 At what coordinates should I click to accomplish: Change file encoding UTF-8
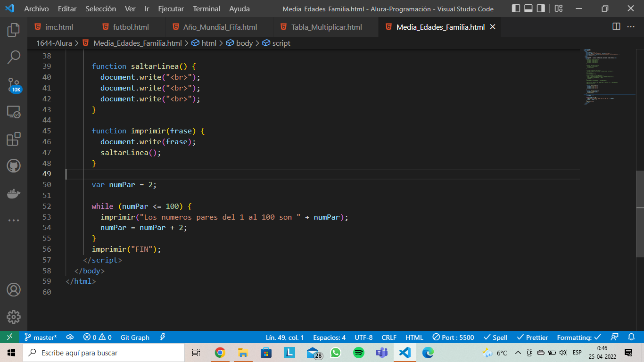point(363,337)
